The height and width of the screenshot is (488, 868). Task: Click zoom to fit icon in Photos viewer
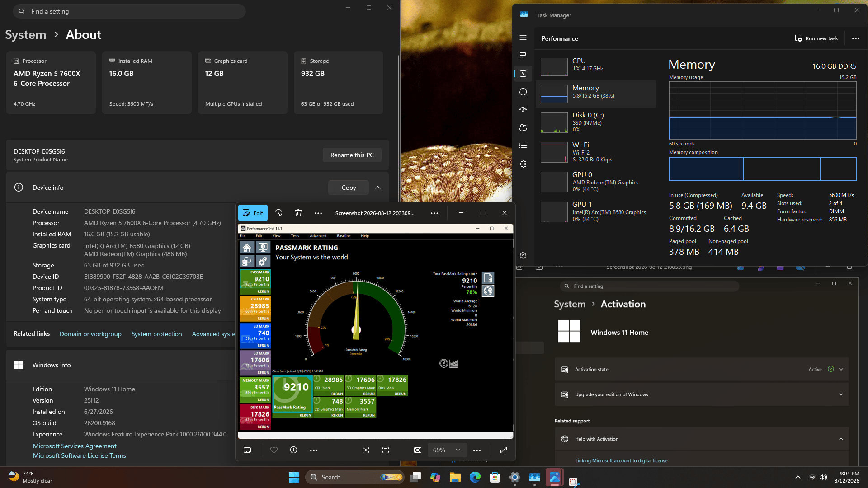tap(418, 450)
